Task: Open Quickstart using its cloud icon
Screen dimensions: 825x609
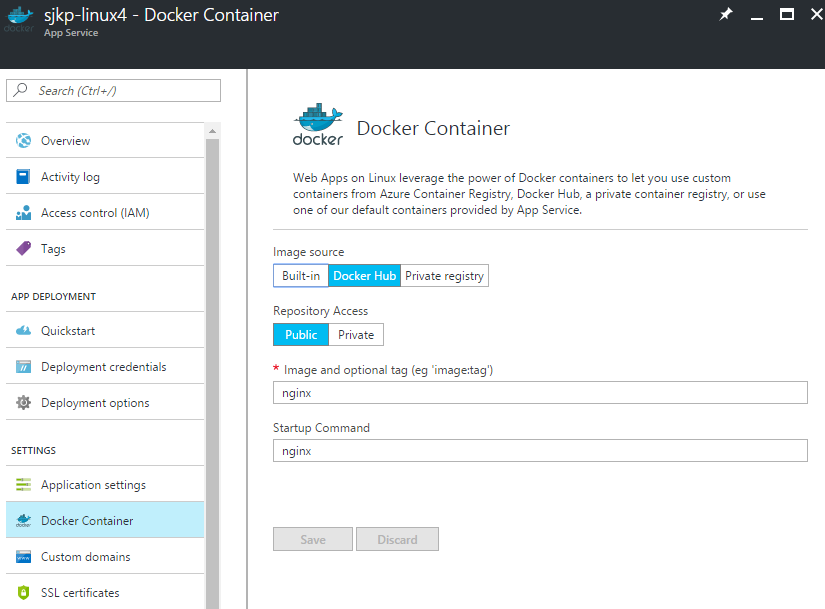Action: click(23, 330)
